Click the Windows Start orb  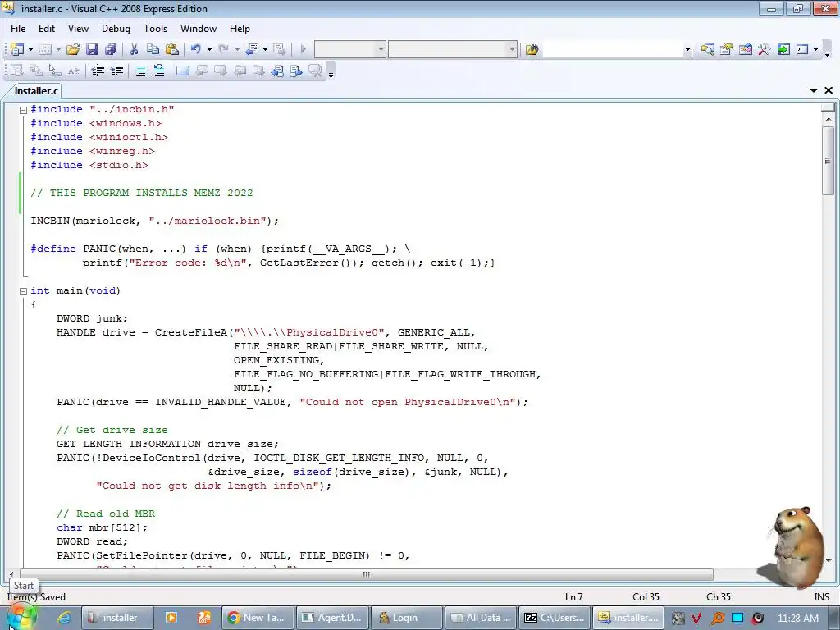click(x=21, y=618)
